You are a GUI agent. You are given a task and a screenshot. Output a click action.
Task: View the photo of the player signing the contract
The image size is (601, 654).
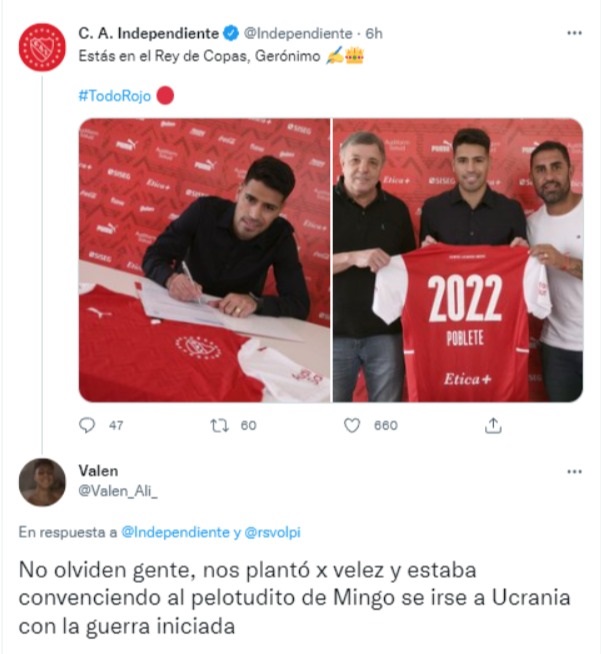click(x=204, y=260)
